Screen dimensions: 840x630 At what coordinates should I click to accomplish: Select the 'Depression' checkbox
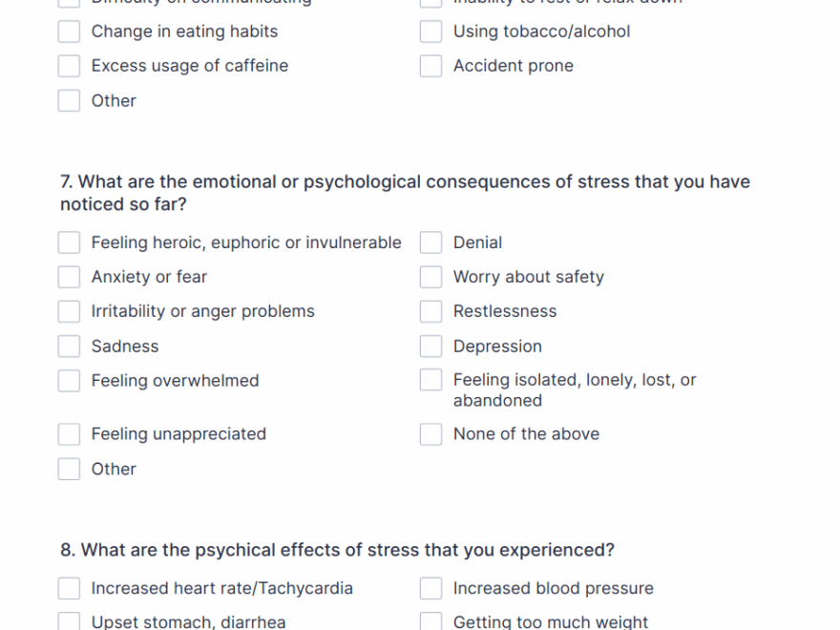(x=430, y=346)
